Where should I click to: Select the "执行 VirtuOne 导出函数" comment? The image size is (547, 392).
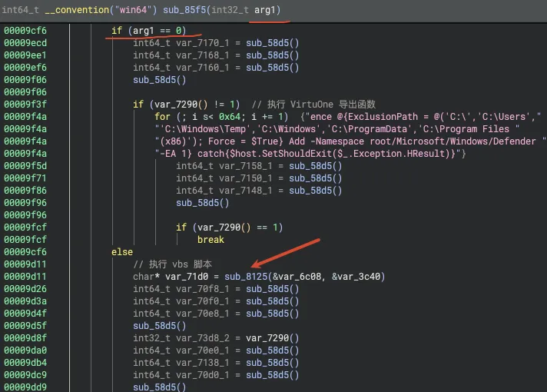313,105
